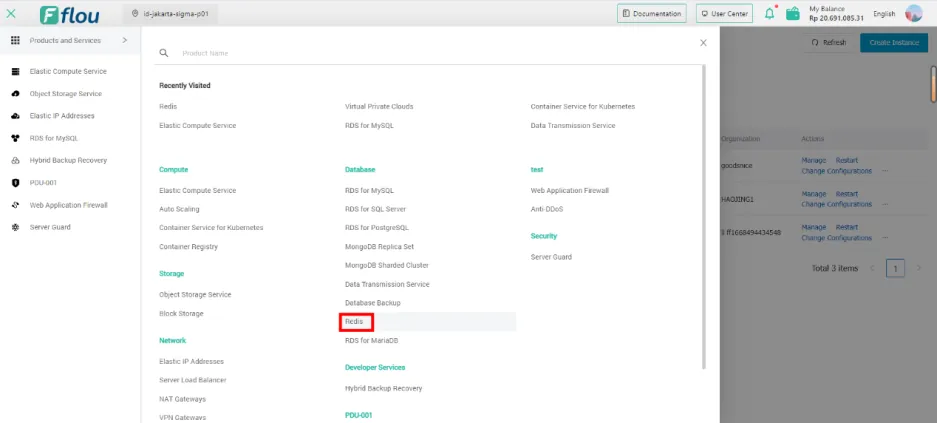Select Elastic IP Addresses in sidebar
The height and width of the screenshot is (423, 937).
pos(62,116)
